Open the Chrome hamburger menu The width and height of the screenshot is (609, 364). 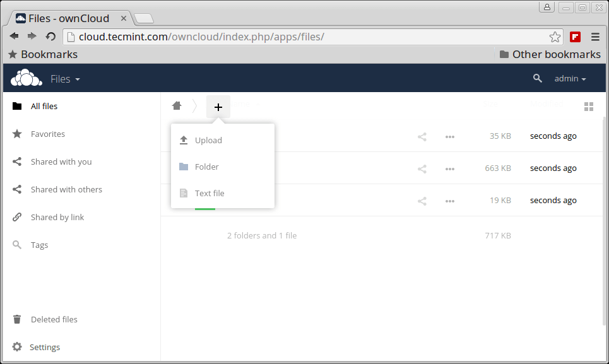pyautogui.click(x=595, y=37)
